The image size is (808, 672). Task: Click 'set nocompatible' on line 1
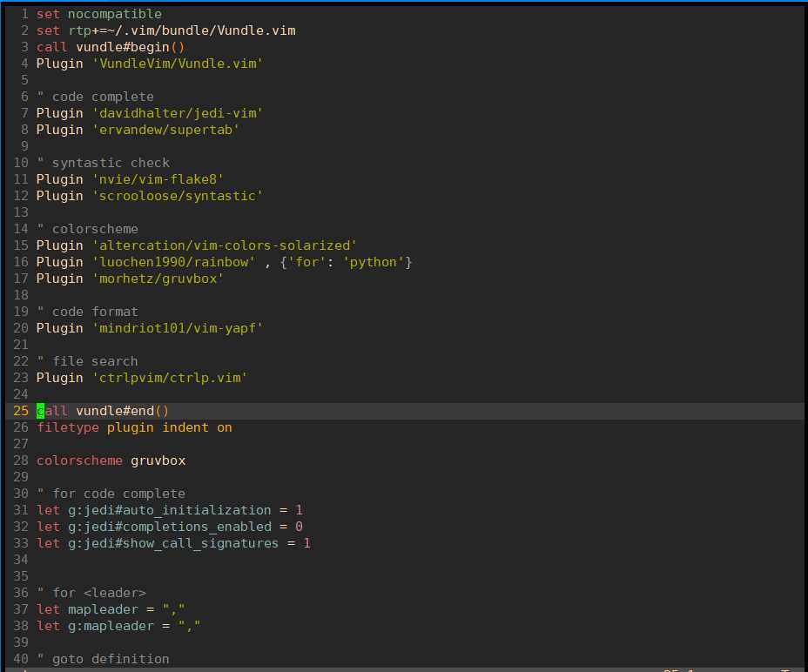[x=99, y=14]
